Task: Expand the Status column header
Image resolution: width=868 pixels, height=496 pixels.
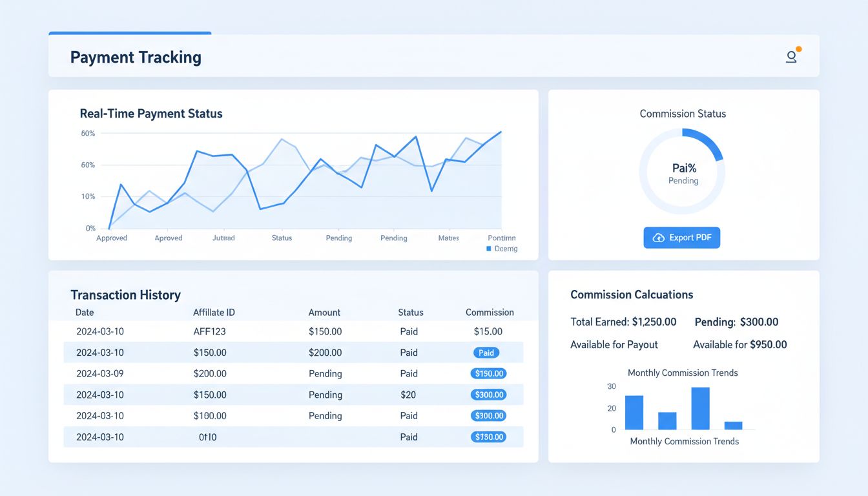Action: click(x=410, y=312)
